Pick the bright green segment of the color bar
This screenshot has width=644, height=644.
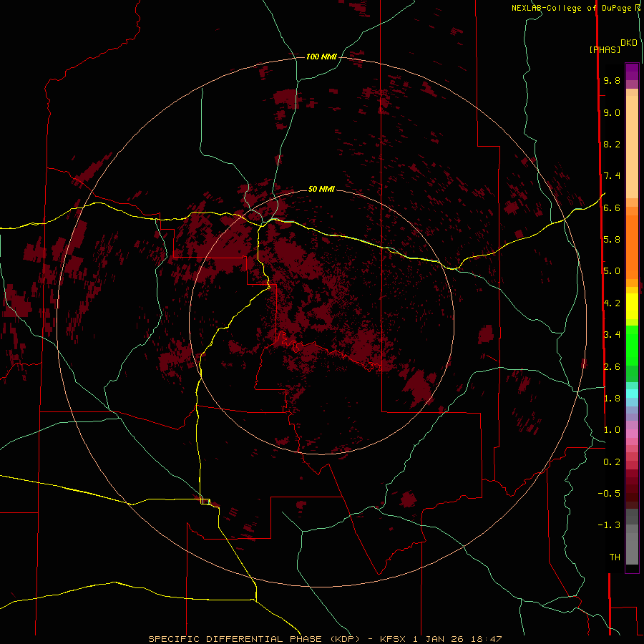[632, 345]
